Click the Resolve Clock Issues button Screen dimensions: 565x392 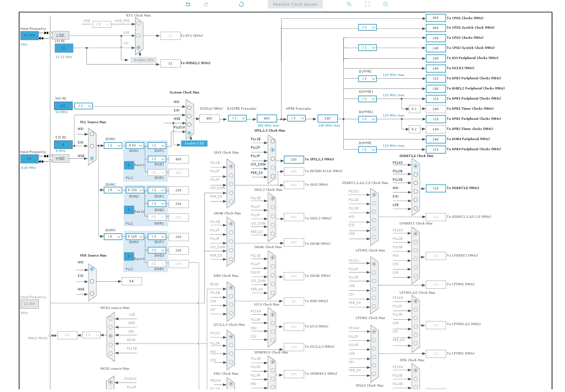(295, 4)
